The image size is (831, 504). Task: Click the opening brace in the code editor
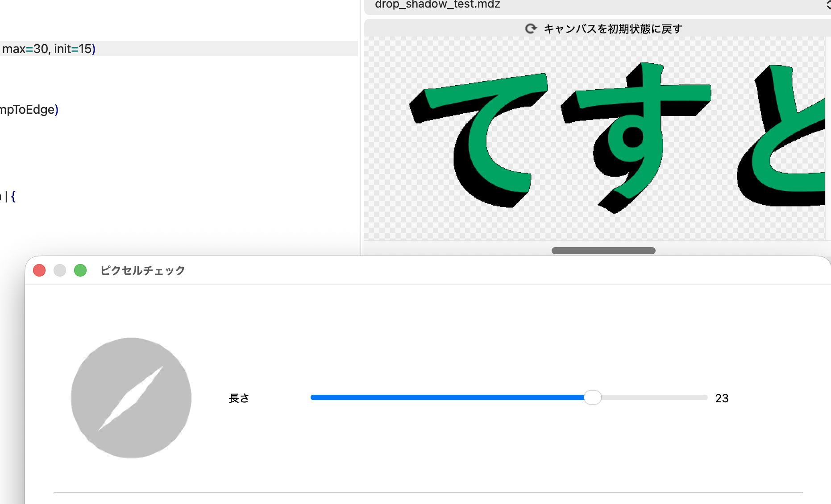[x=13, y=196]
